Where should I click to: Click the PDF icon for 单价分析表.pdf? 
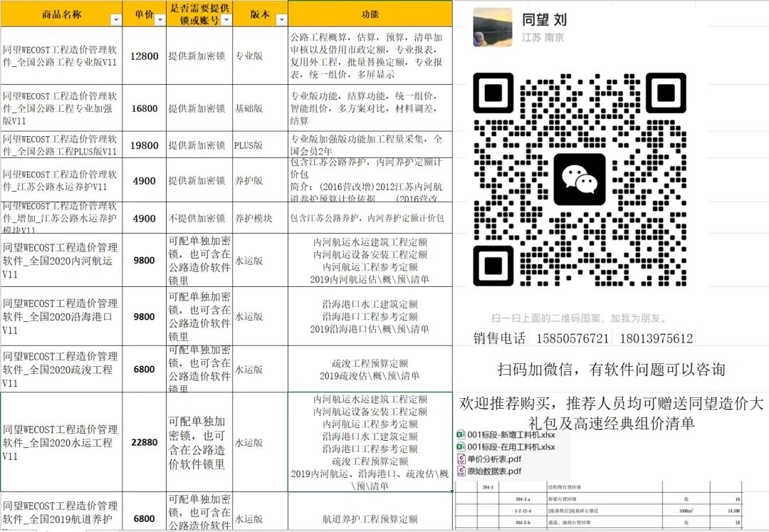(461, 459)
